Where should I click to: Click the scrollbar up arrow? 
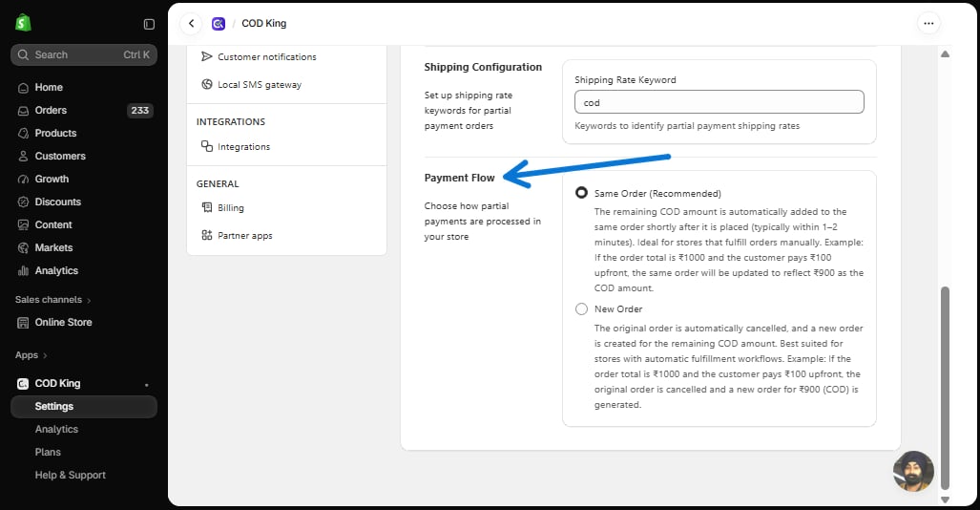pos(945,54)
